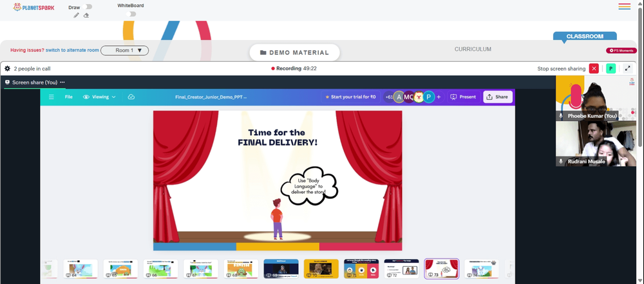The height and width of the screenshot is (284, 644).
Task: Open Screen share (You) more options
Action: point(62,82)
